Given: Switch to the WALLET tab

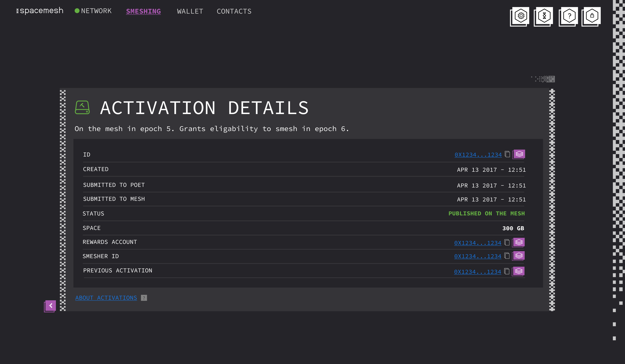Looking at the screenshot, I should 190,11.
